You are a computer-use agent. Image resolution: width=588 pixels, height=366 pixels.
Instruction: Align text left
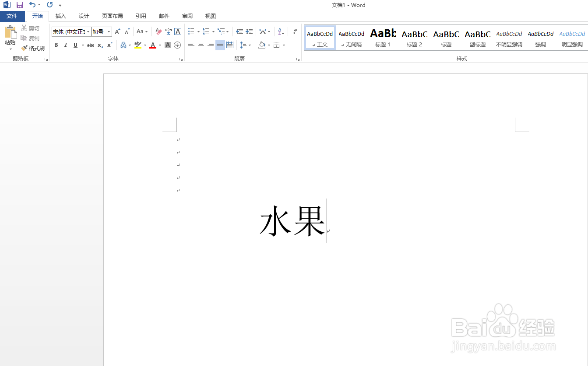tap(191, 45)
